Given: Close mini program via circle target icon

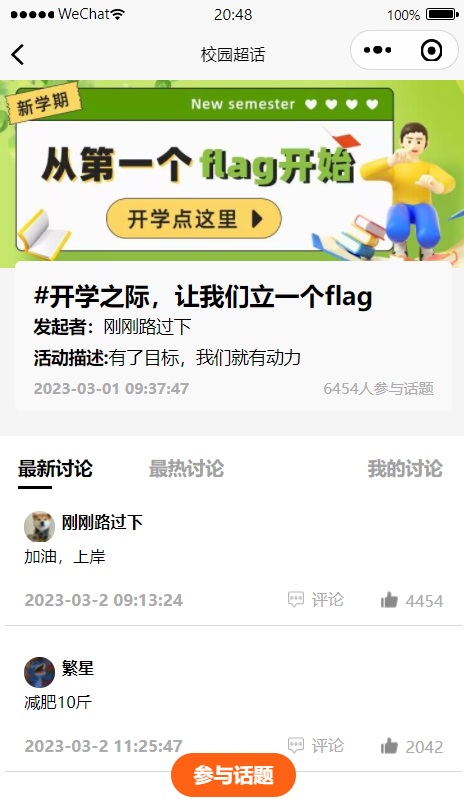Looking at the screenshot, I should click(431, 50).
